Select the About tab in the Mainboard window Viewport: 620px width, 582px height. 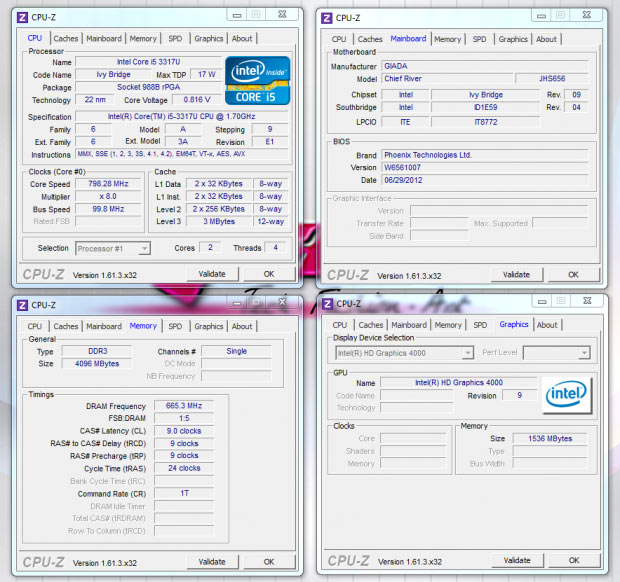546,39
